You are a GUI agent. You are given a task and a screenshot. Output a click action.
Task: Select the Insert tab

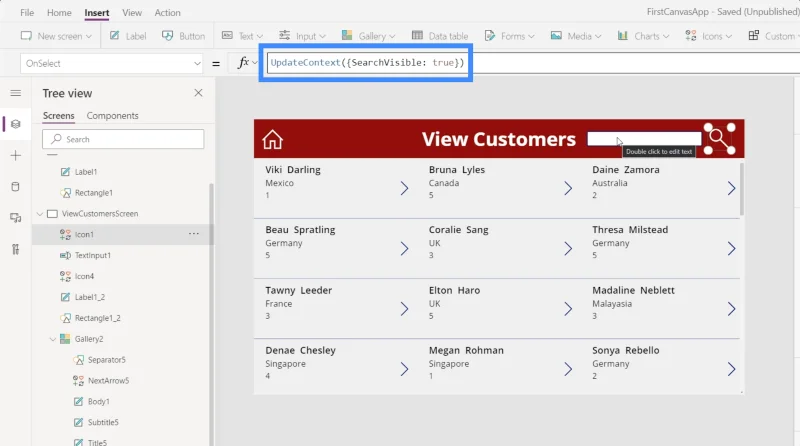coord(96,13)
